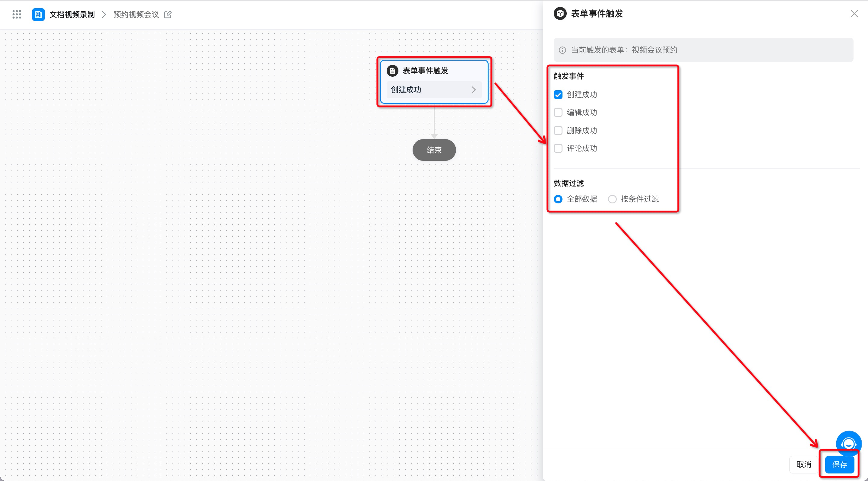The image size is (868, 481).
Task: Click the cube icon in panel header
Action: [560, 14]
